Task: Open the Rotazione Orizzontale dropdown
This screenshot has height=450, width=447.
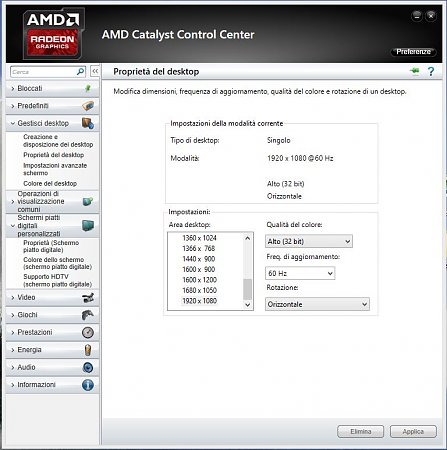Action: pos(317,304)
